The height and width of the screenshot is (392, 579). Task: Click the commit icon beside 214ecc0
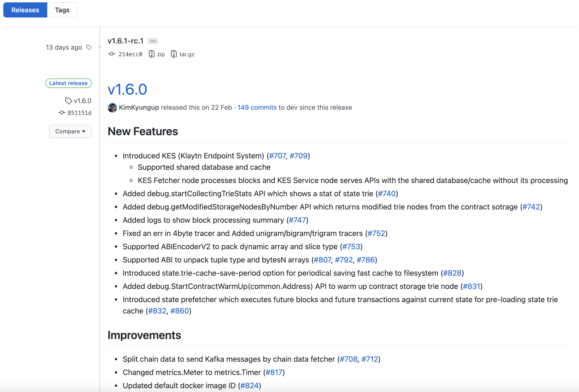pos(111,54)
